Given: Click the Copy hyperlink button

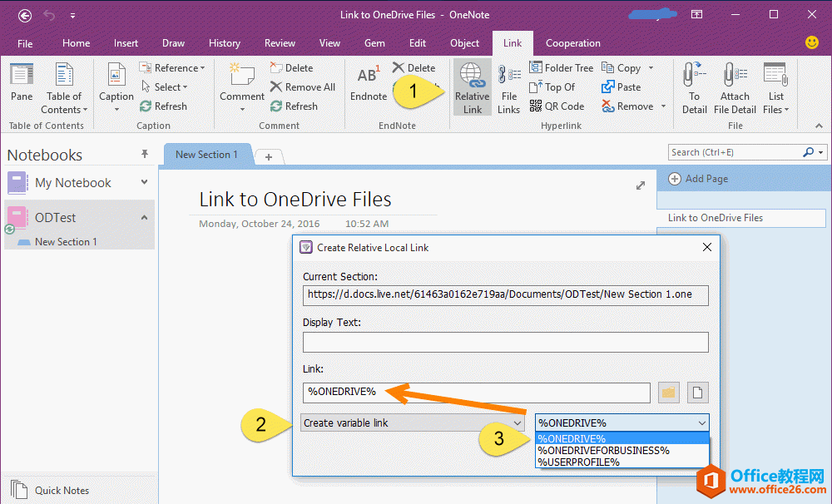Looking at the screenshot, I should [x=622, y=68].
